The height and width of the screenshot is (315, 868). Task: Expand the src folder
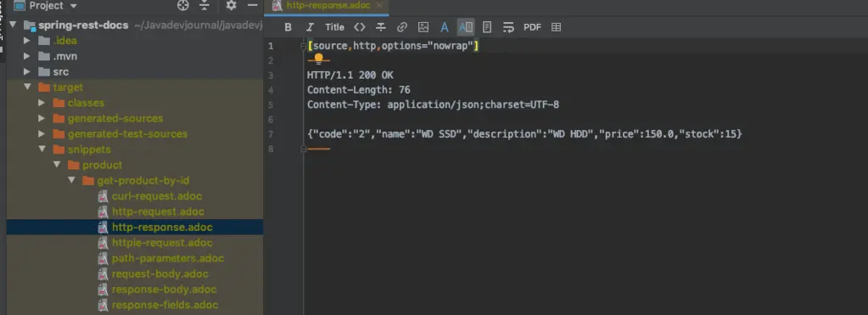(x=26, y=71)
